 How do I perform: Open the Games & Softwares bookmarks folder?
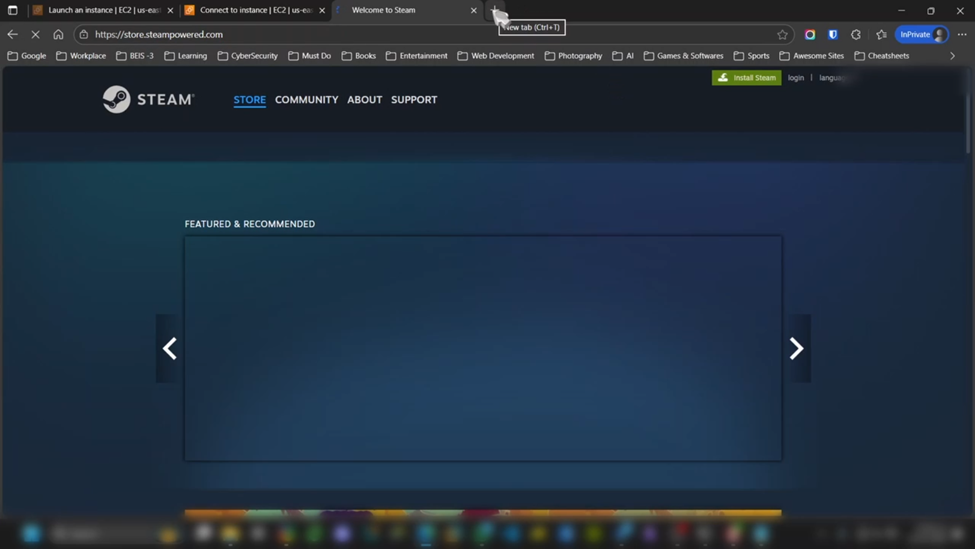[x=682, y=56]
